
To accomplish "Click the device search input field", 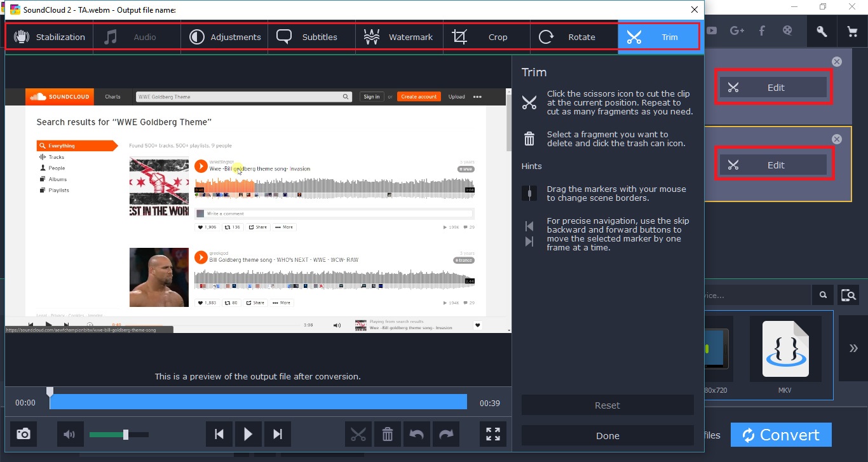I will 758,295.
